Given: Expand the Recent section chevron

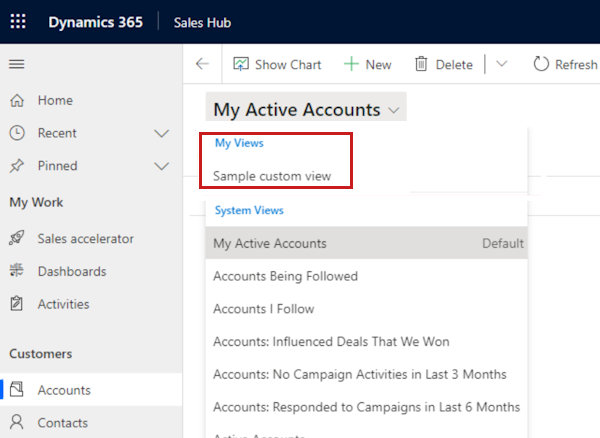Looking at the screenshot, I should click(162, 133).
